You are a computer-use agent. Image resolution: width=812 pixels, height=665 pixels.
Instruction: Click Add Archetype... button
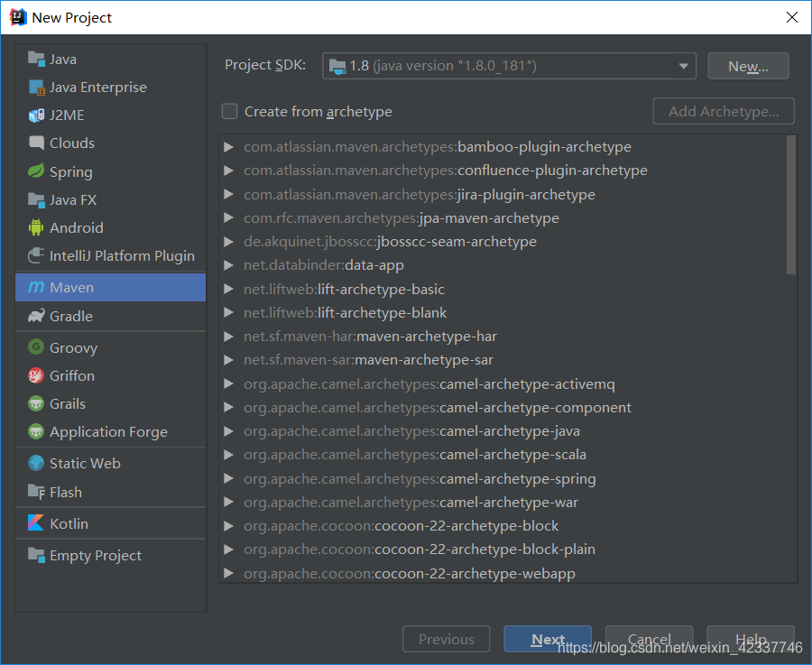tap(724, 111)
